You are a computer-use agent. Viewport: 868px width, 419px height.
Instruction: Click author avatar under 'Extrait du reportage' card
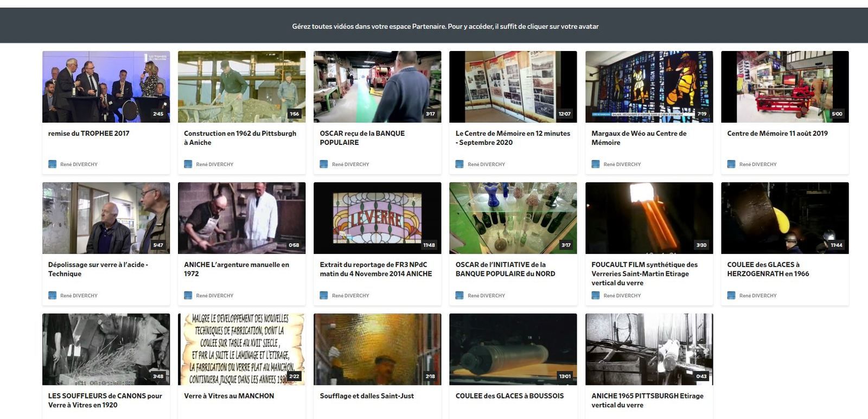323,295
